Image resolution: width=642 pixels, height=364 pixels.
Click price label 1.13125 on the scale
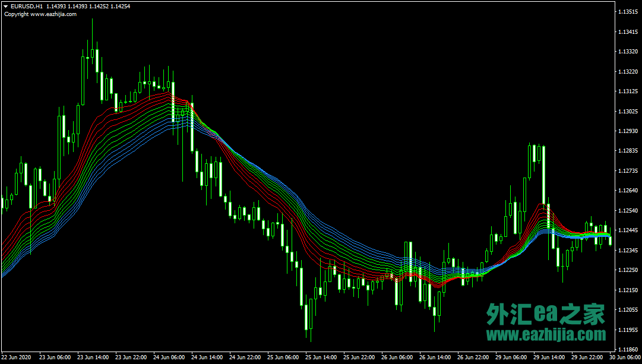[628, 91]
